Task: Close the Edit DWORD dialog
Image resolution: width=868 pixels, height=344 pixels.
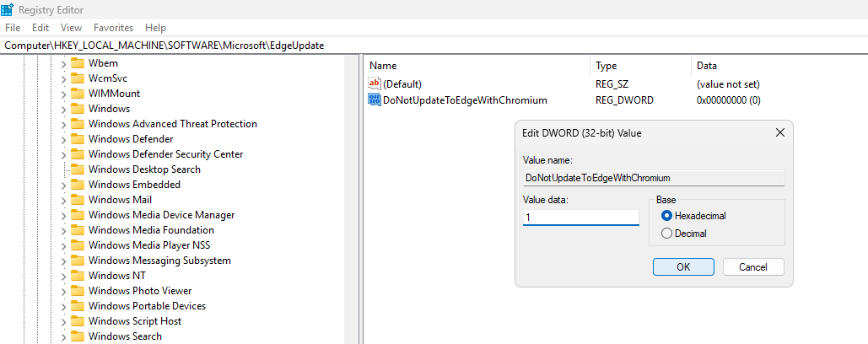Action: pyautogui.click(x=780, y=132)
